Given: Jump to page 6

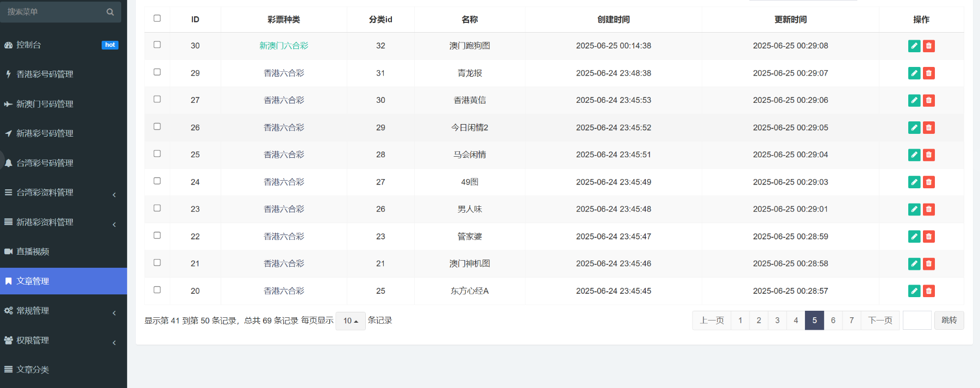Looking at the screenshot, I should pyautogui.click(x=833, y=321).
